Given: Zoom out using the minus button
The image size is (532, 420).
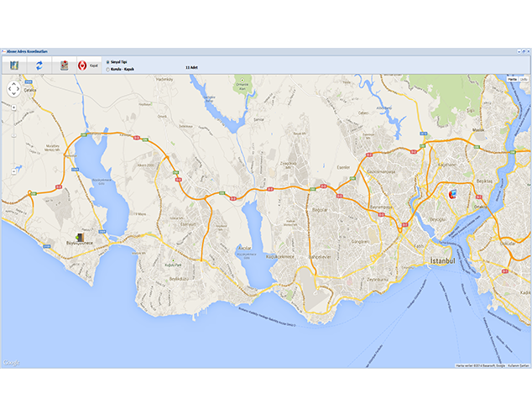Looking at the screenshot, I should pyautogui.click(x=14, y=171).
